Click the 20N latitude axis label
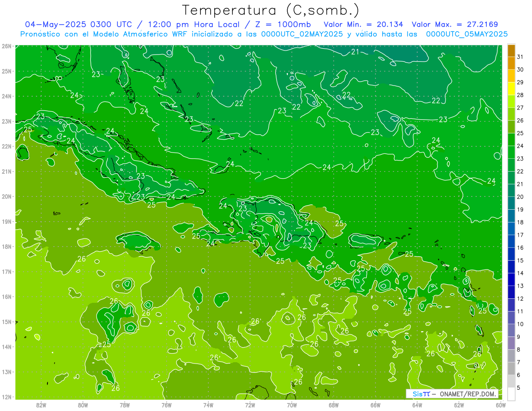 pyautogui.click(x=6, y=196)
